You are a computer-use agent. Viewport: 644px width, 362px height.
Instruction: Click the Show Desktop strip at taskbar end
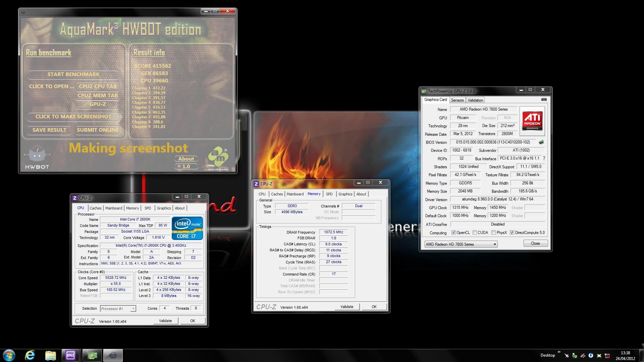click(642, 355)
